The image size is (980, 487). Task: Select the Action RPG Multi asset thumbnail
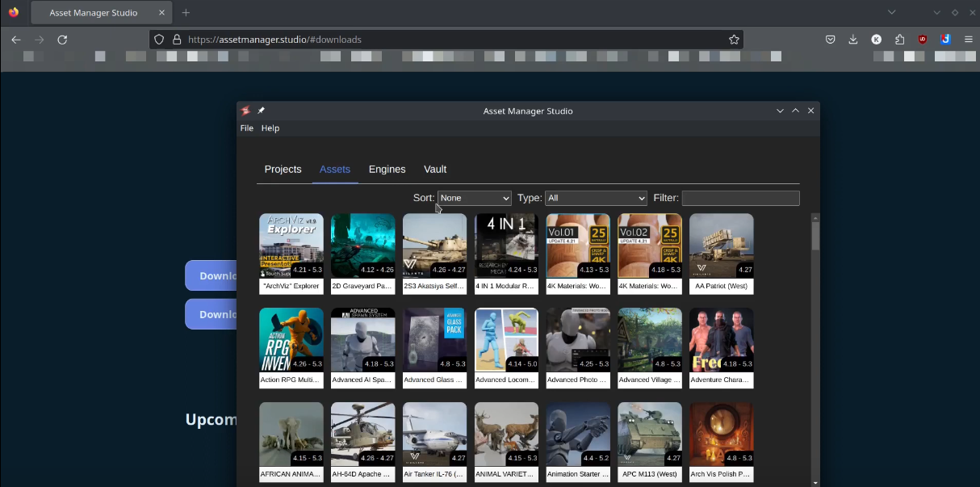coord(291,339)
